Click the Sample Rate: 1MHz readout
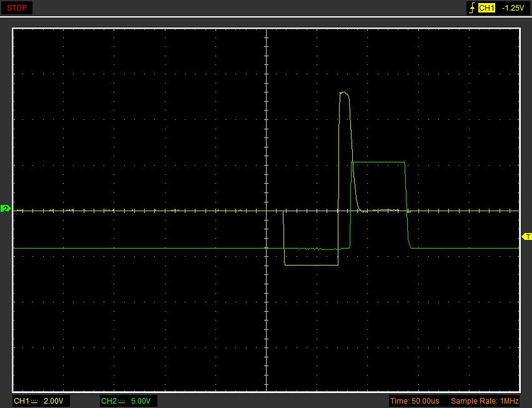The height and width of the screenshot is (408, 532). [485, 401]
